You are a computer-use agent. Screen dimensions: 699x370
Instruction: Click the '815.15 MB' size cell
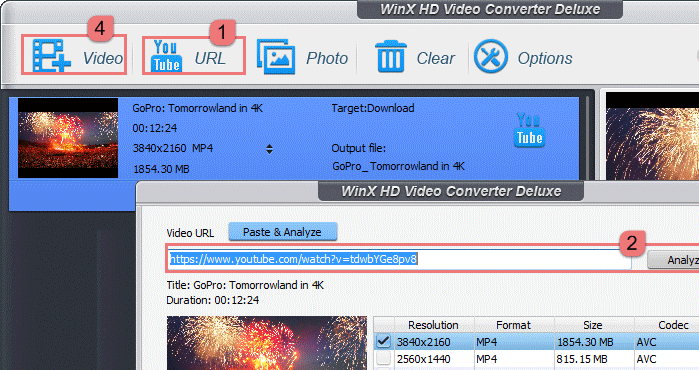pyautogui.click(x=582, y=359)
